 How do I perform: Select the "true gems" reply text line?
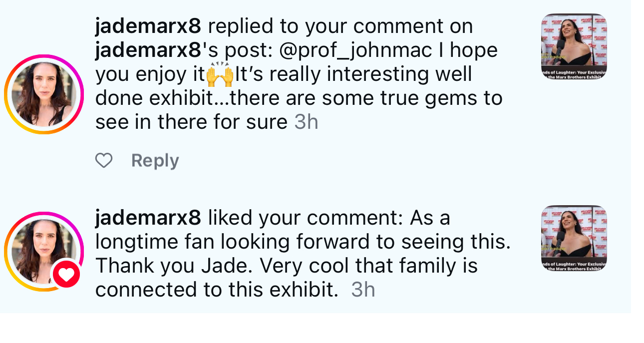tap(299, 98)
